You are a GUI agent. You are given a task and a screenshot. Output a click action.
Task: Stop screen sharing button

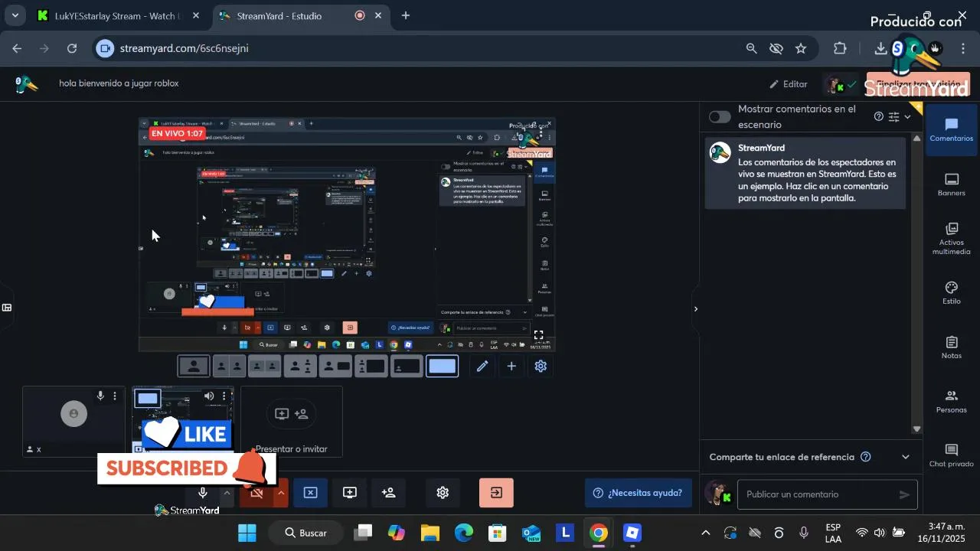pos(310,493)
